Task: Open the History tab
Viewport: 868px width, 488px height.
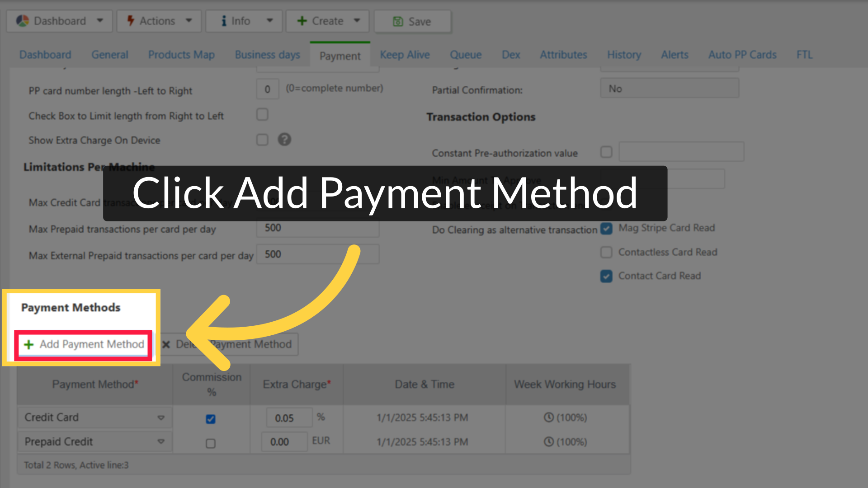Action: click(624, 55)
